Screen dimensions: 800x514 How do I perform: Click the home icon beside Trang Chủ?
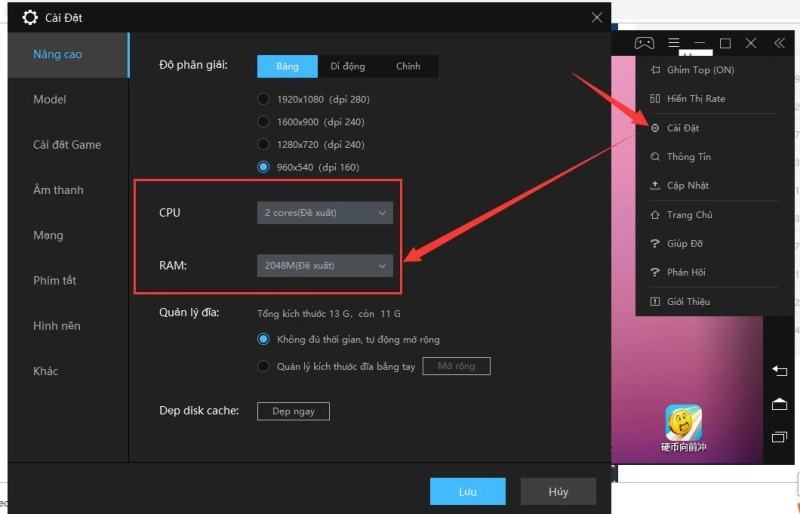(655, 214)
